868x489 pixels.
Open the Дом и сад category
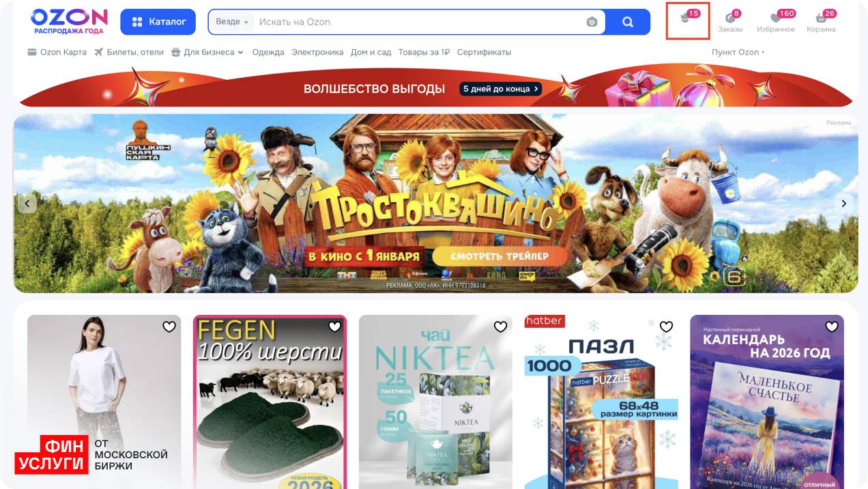click(x=371, y=52)
